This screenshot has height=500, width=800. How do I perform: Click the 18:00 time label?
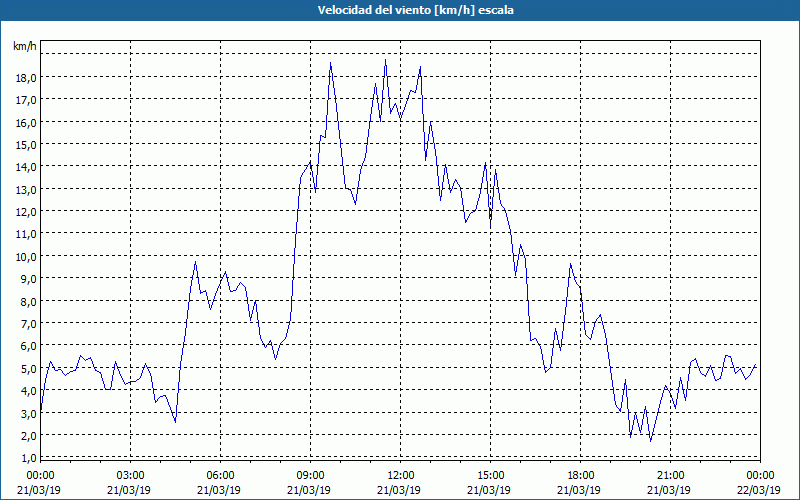click(x=581, y=476)
